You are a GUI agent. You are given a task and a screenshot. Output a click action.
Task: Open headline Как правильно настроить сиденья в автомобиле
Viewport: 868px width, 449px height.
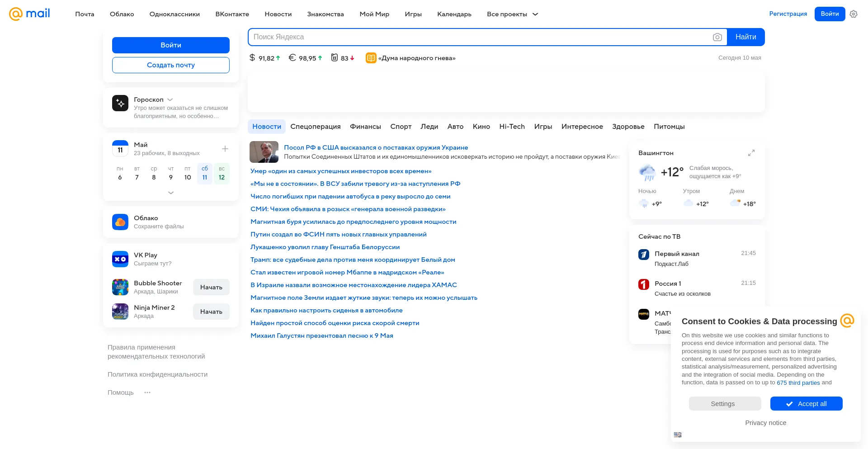(x=326, y=310)
